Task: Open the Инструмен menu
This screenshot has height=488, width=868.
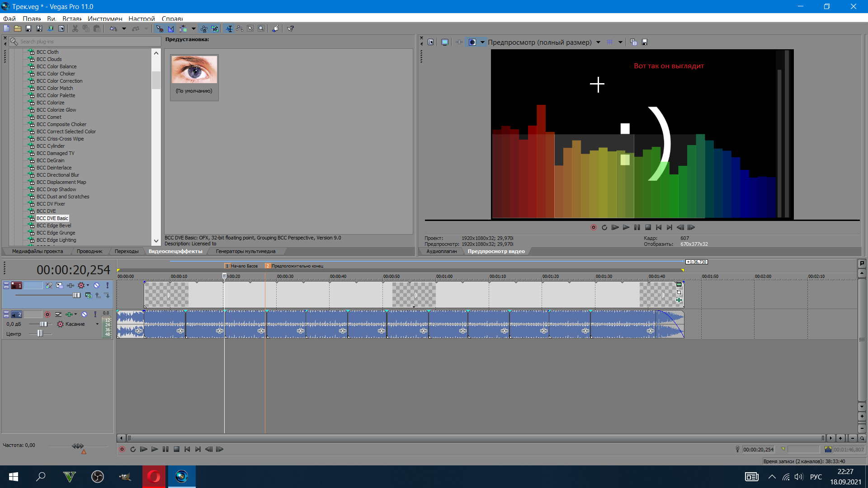Action: pos(105,19)
